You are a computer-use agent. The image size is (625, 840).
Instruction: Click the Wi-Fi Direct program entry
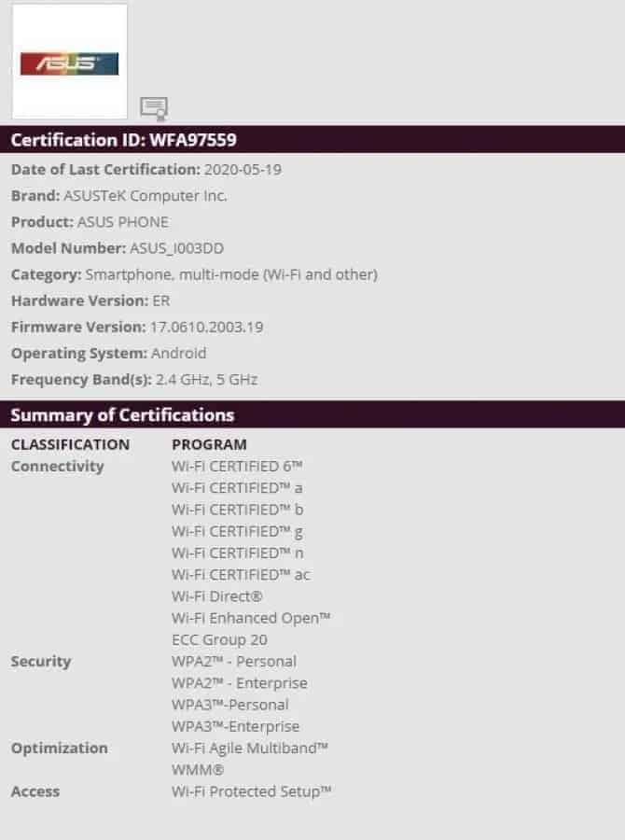217,595
